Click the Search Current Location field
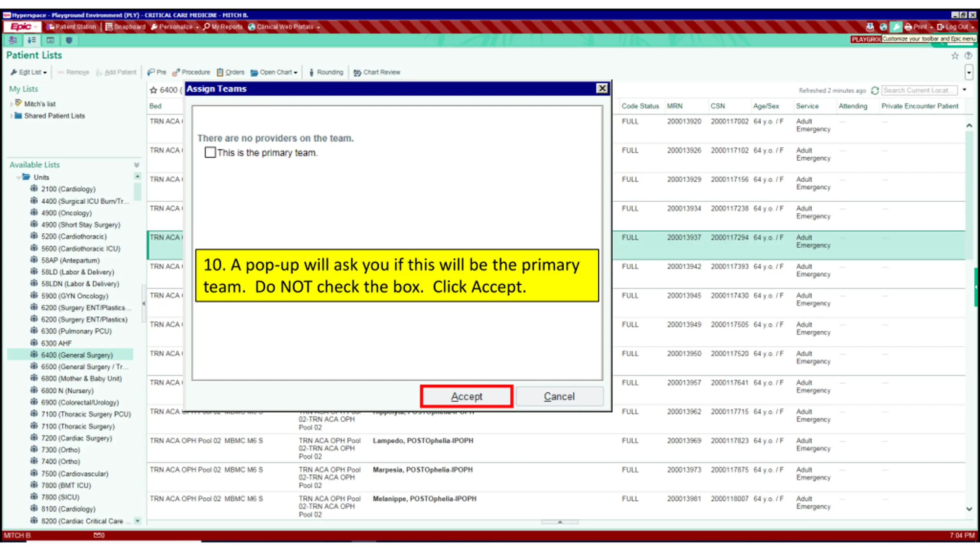This screenshot has height=551, width=980. pos(919,90)
